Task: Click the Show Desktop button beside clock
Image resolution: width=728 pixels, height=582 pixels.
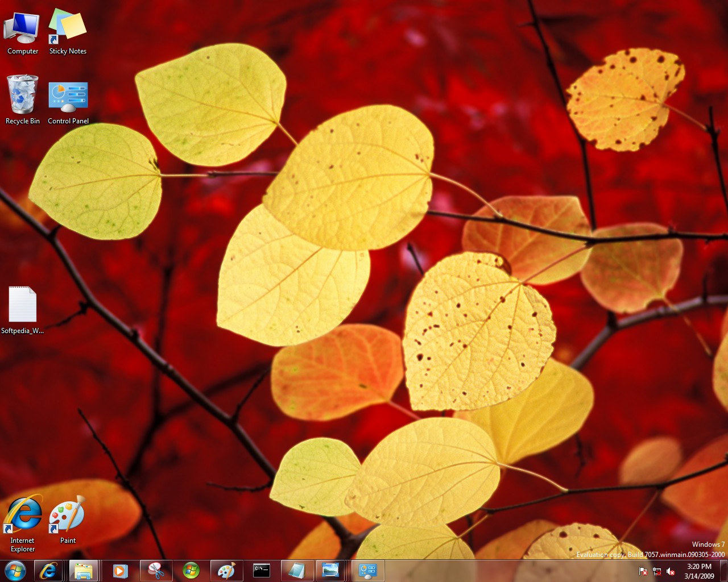Action: (x=723, y=571)
